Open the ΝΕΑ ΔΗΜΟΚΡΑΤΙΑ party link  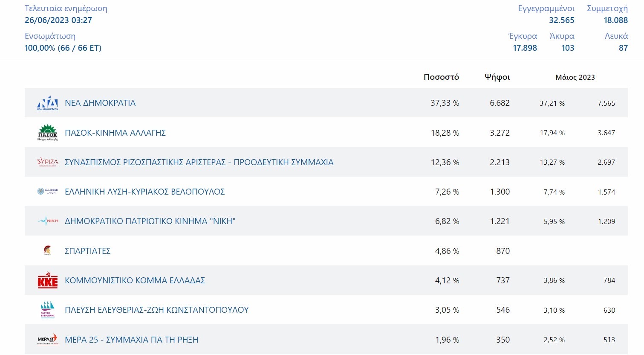tap(100, 103)
